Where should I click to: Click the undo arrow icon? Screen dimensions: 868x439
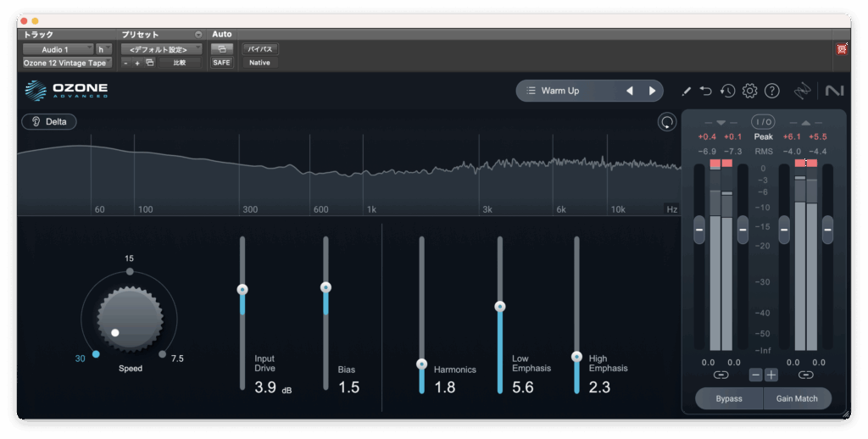coord(706,91)
